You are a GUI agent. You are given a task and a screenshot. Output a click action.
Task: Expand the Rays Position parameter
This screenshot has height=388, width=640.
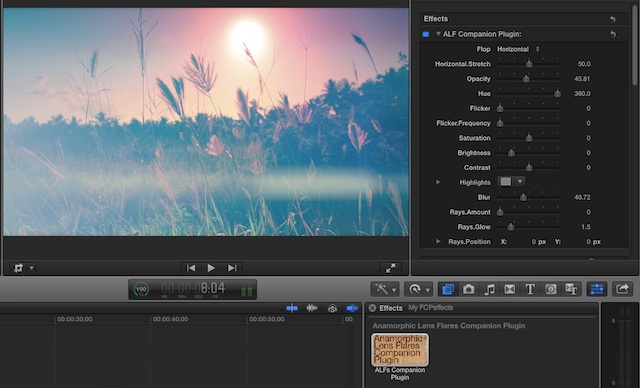click(438, 242)
